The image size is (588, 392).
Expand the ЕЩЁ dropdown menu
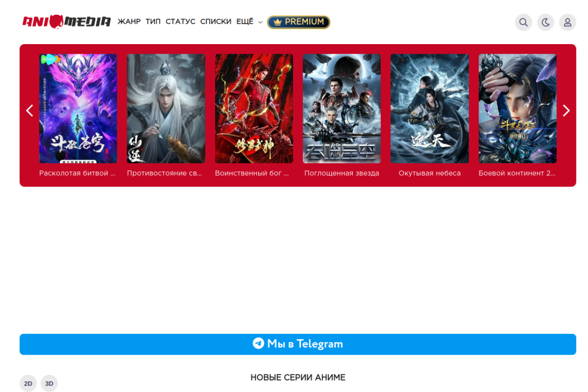pyautogui.click(x=249, y=22)
